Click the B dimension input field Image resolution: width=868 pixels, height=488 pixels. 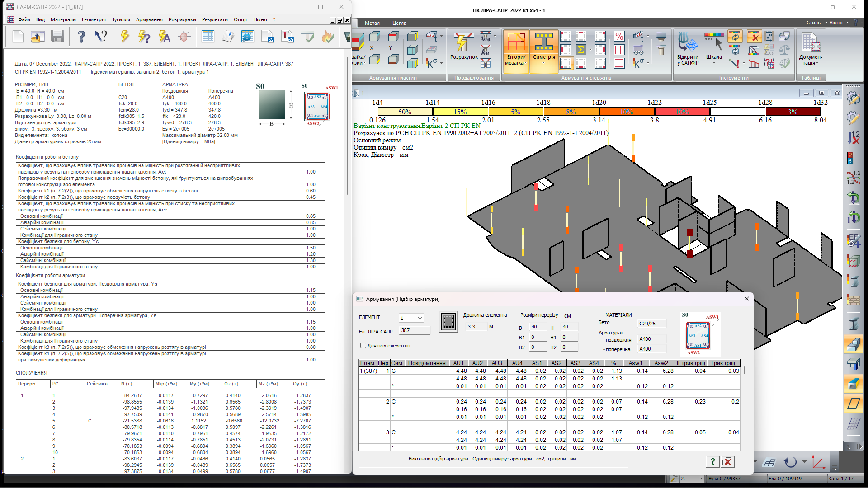pyautogui.click(x=537, y=327)
